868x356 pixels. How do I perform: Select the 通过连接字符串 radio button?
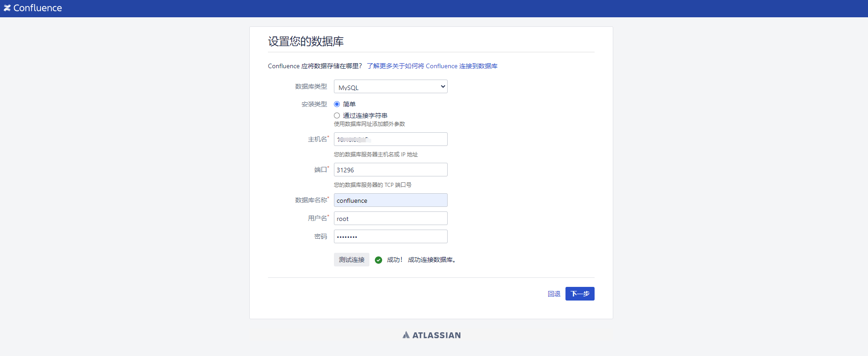click(x=337, y=115)
